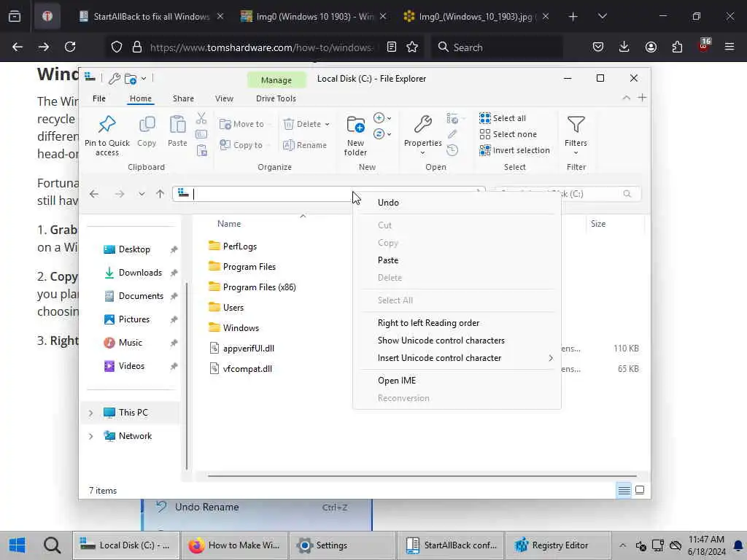Switch to View ribbon tab

point(224,98)
